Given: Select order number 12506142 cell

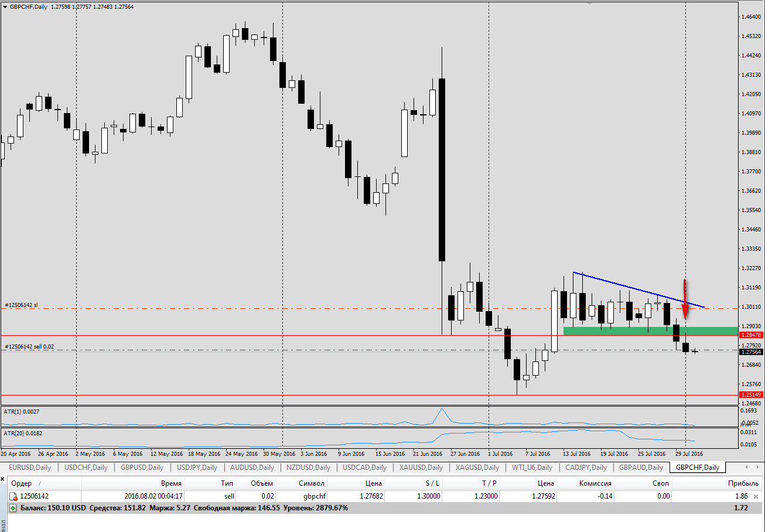Looking at the screenshot, I should click(35, 496).
